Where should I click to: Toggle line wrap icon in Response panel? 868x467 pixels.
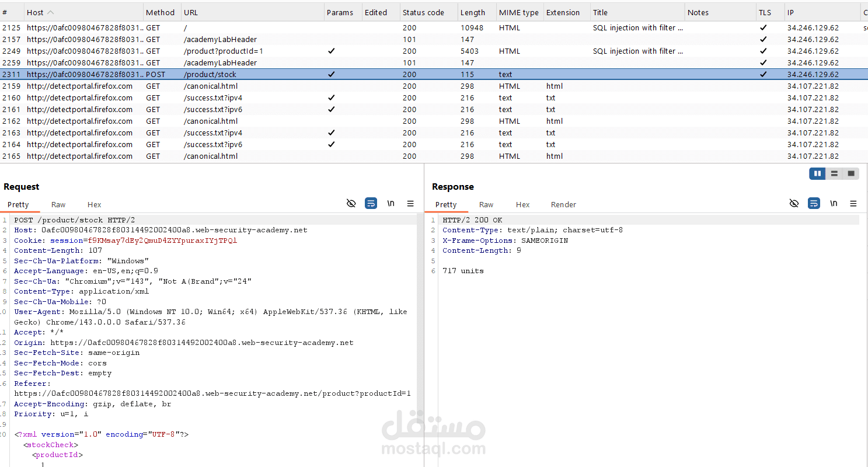tap(814, 203)
